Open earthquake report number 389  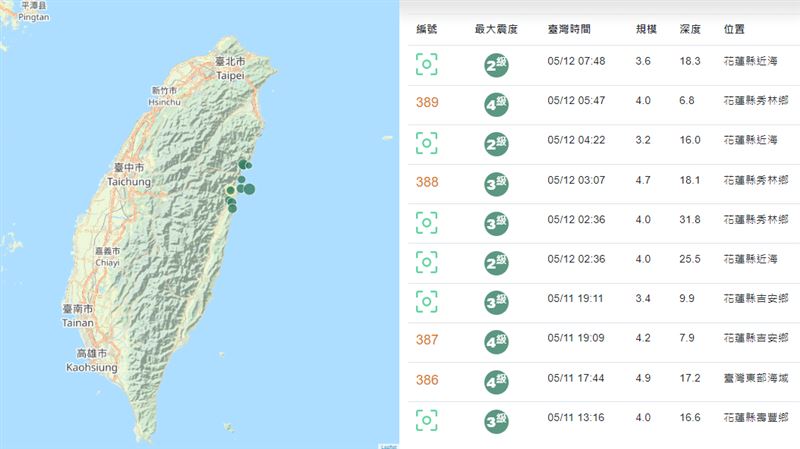427,103
